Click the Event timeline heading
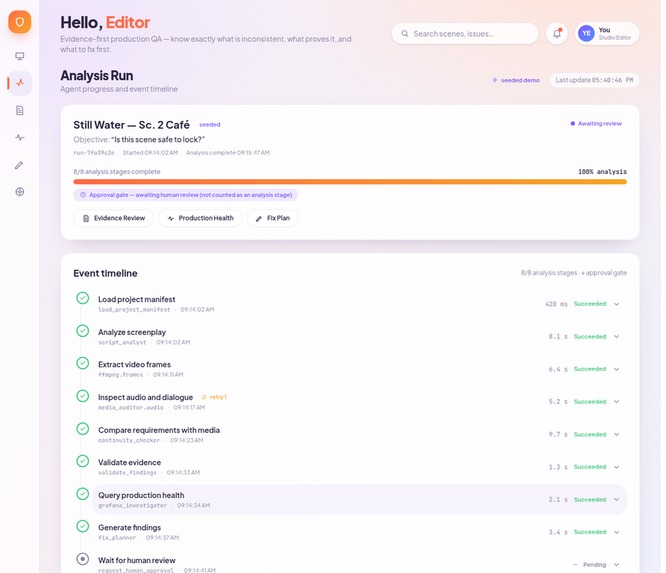 pyautogui.click(x=105, y=274)
